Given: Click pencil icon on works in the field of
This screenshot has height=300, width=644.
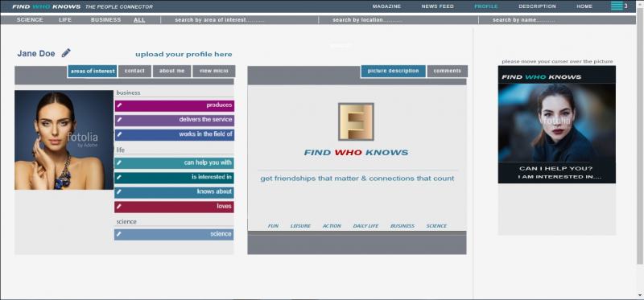Looking at the screenshot, I should click(119, 134).
